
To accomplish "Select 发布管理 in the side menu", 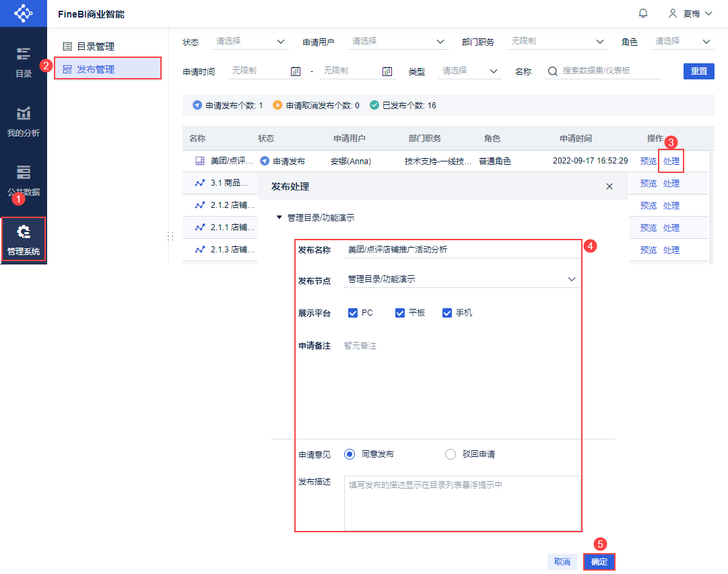I will [108, 69].
